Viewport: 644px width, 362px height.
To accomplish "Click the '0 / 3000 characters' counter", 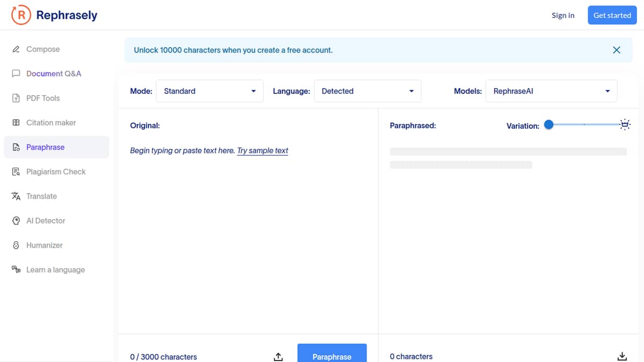I will (x=164, y=357).
